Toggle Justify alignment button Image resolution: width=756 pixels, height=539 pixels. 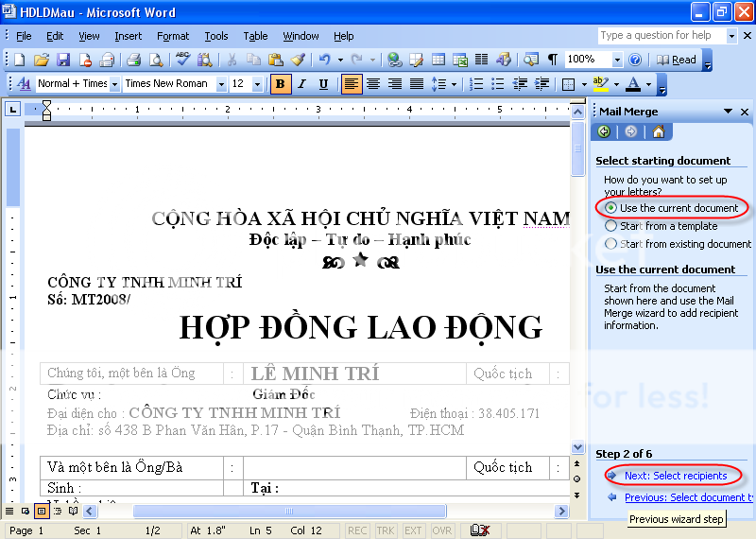point(417,84)
